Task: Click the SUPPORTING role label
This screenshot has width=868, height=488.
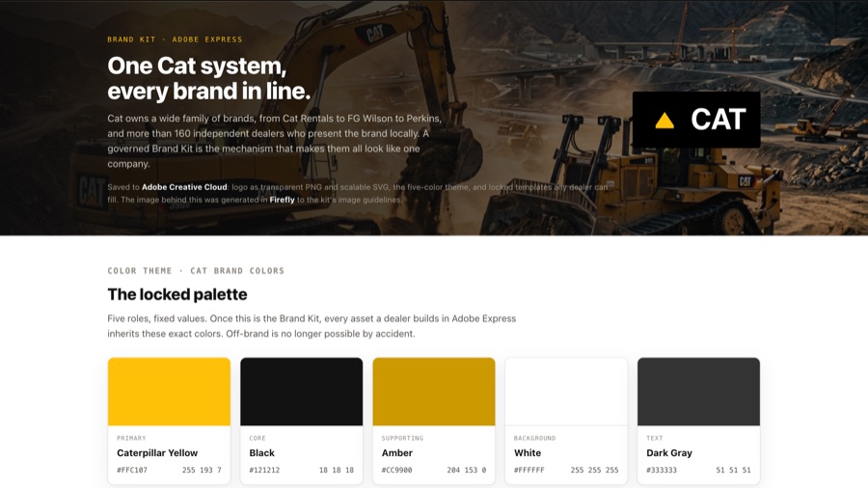Action: (402, 438)
